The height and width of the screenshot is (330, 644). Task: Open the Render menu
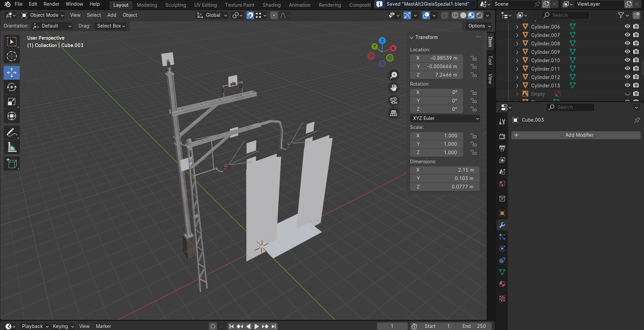coord(51,4)
